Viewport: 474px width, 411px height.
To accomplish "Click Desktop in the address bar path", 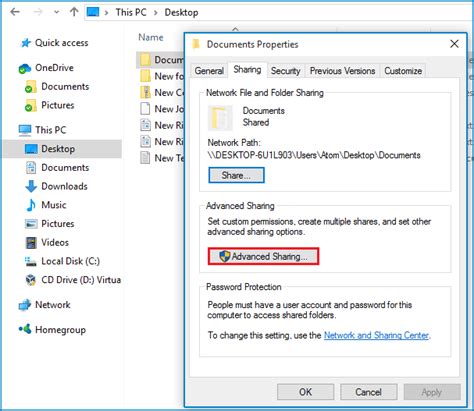I will (x=181, y=13).
